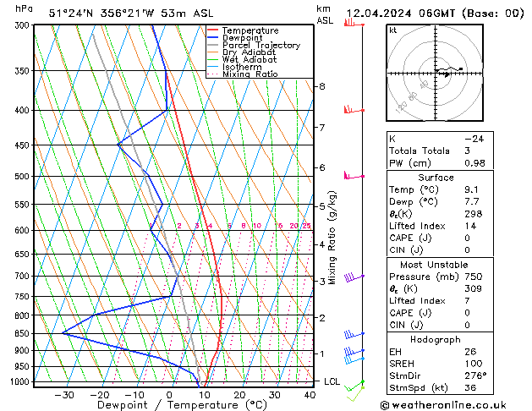Click the PW (cm) value 0.98
The height and width of the screenshot is (411, 532).
[474, 163]
